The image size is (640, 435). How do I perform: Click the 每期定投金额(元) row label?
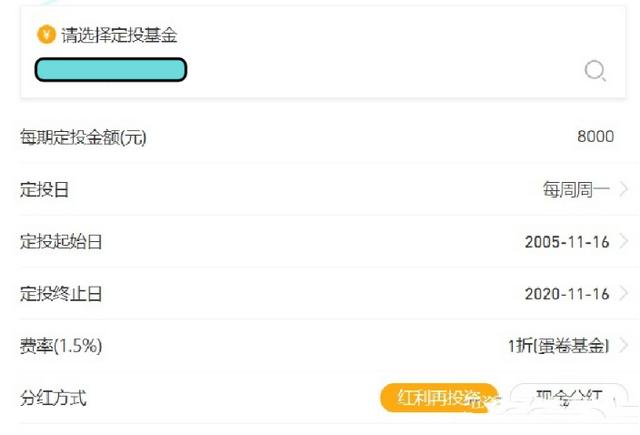pos(83,138)
